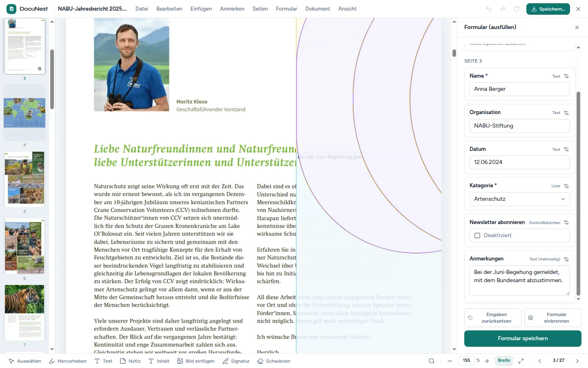The height and width of the screenshot is (368, 588).
Task: Close the Formular (ausfüllen) panel
Action: point(577,27)
